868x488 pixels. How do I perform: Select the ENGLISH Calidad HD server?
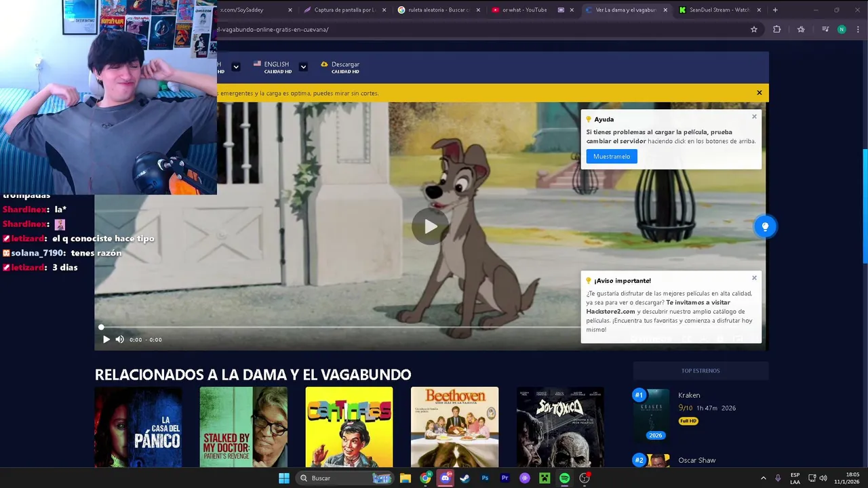273,67
